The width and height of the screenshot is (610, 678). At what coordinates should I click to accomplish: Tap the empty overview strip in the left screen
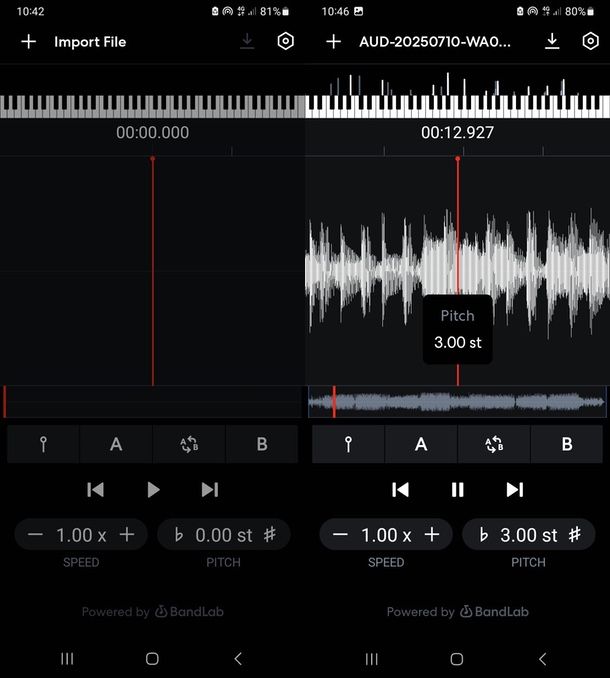(152, 402)
